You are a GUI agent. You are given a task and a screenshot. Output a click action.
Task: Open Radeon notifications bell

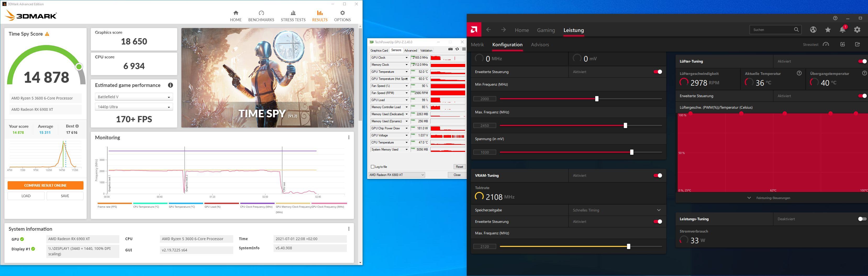point(842,30)
